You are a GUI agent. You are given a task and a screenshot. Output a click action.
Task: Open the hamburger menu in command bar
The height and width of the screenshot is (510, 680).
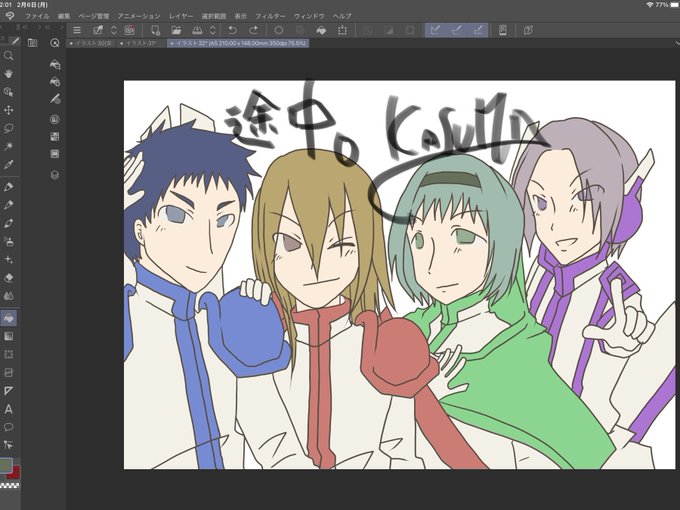(x=77, y=30)
